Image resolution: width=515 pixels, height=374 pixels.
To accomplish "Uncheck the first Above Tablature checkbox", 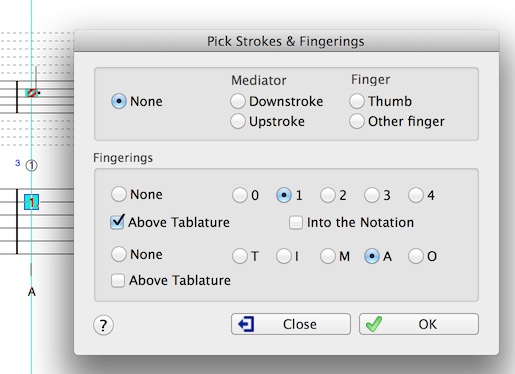I will pyautogui.click(x=117, y=222).
